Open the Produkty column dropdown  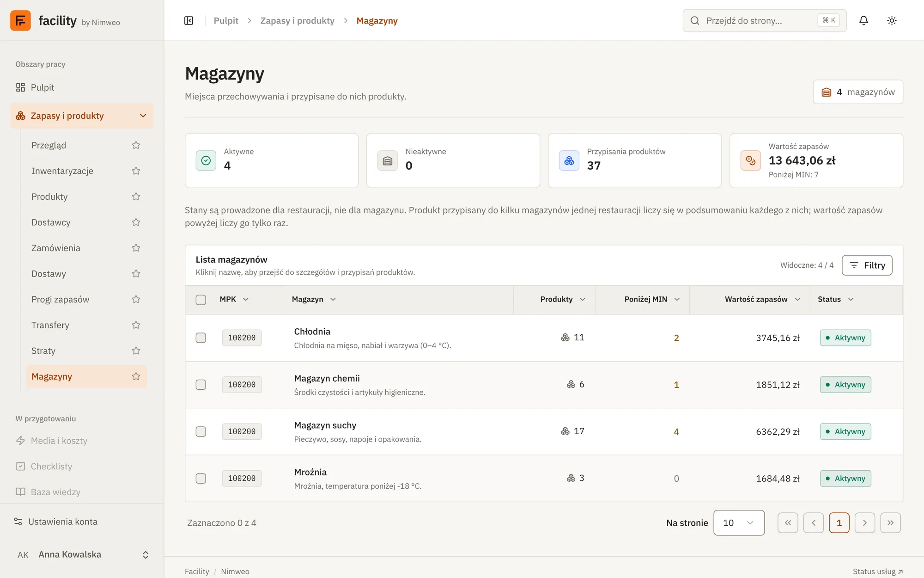click(583, 299)
